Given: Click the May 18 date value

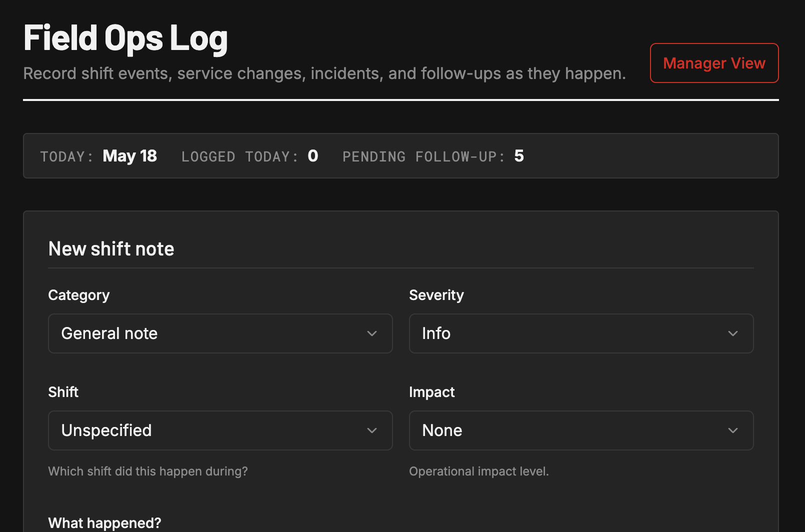Looking at the screenshot, I should pos(129,156).
